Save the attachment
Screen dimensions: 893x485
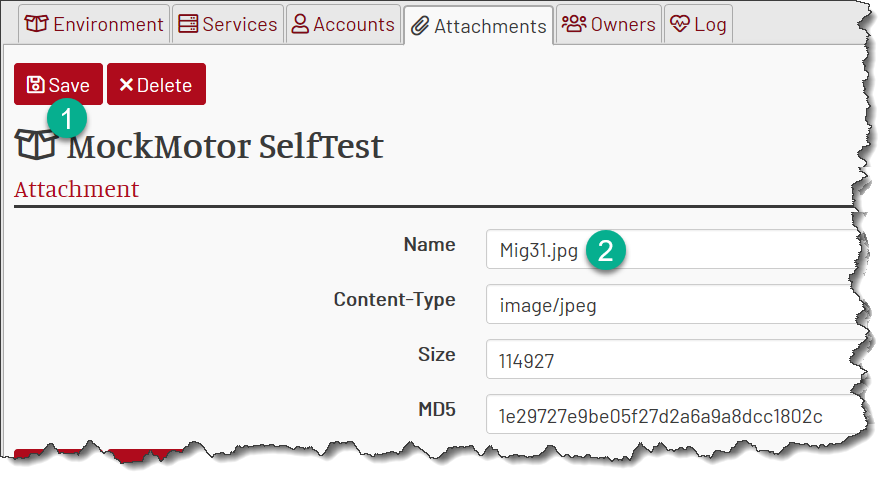pyautogui.click(x=59, y=84)
